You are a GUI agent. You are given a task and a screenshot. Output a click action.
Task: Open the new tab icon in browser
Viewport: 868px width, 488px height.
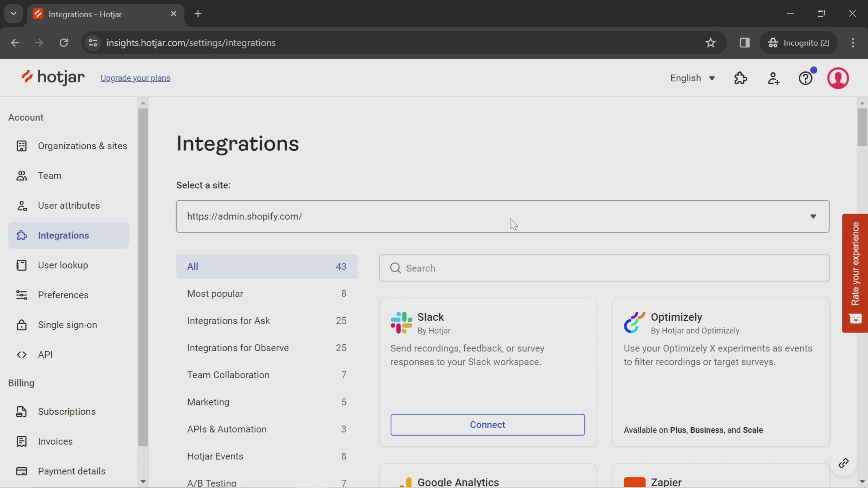pyautogui.click(x=198, y=13)
